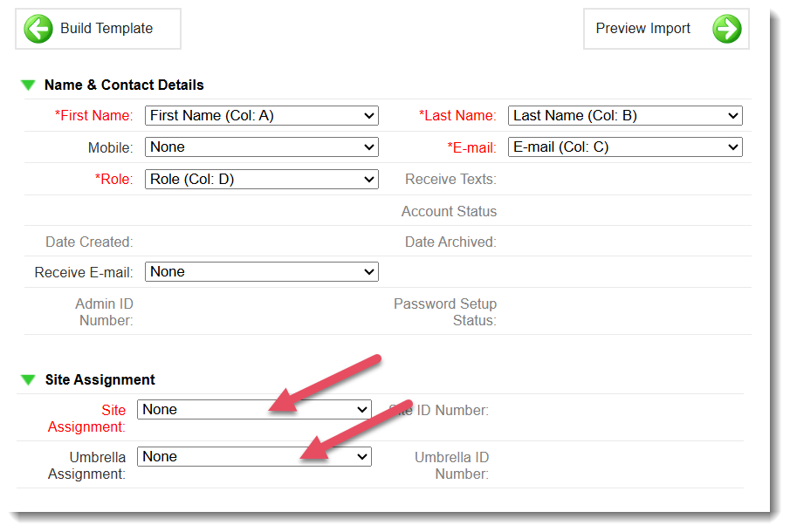
Task: Click the *Last Name: label
Action: click(x=457, y=116)
